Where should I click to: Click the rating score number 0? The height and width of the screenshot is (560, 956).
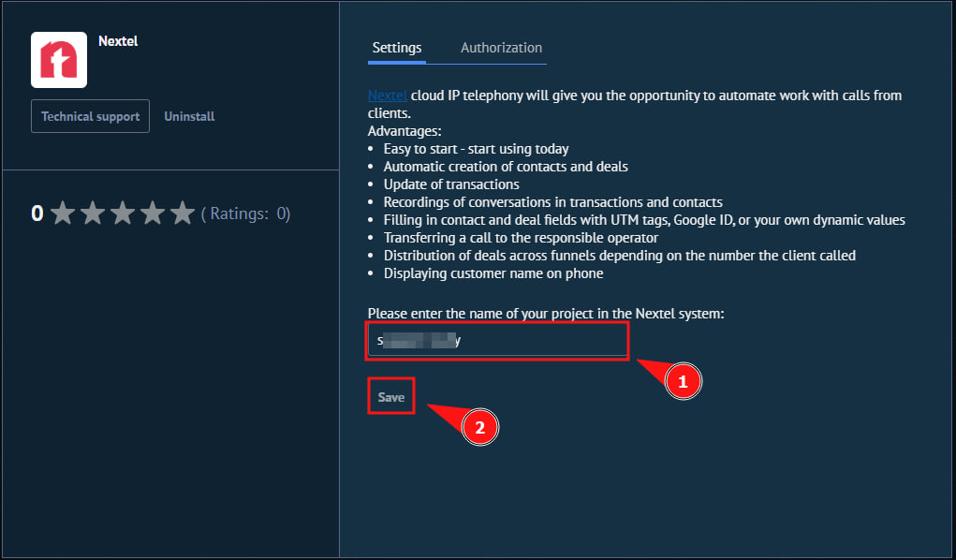pyautogui.click(x=37, y=214)
